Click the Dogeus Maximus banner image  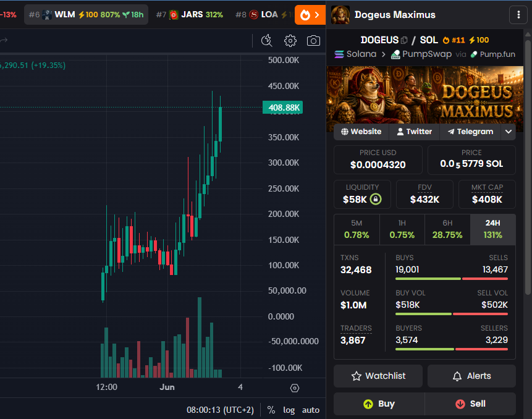[x=424, y=95]
